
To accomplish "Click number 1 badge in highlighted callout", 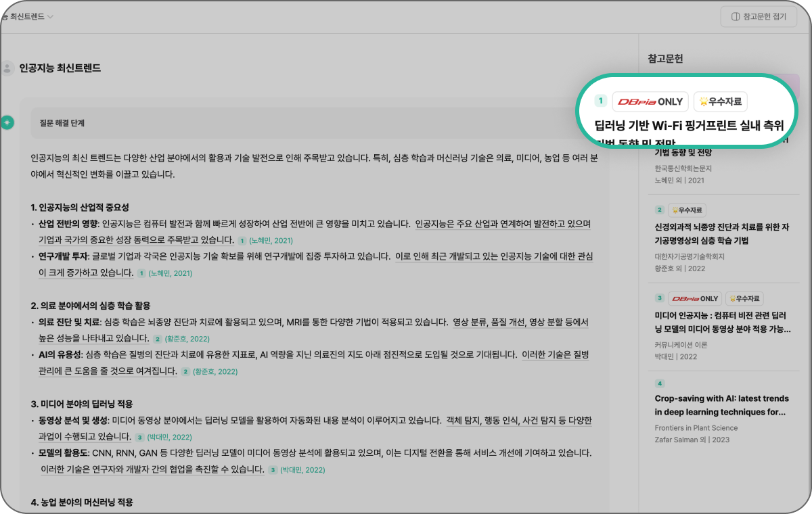I will point(600,101).
